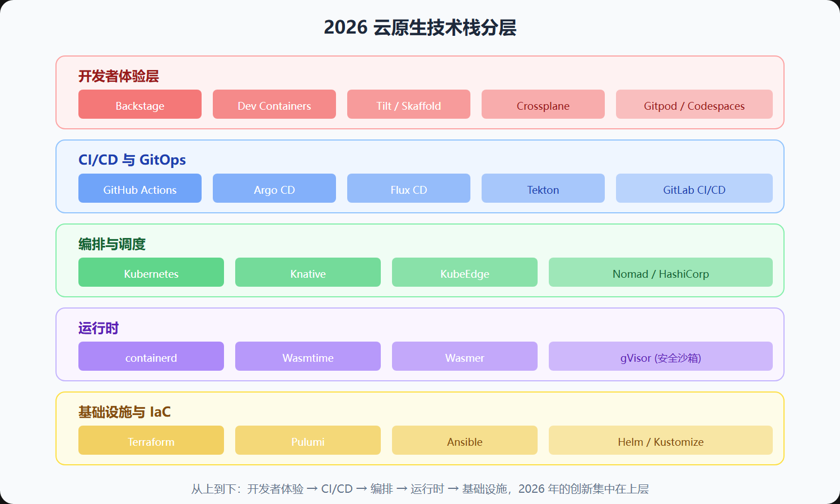Click the KubeEdge block

coord(465,272)
